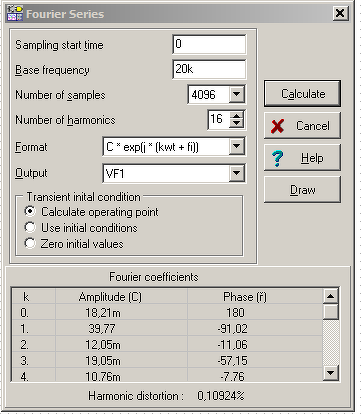Decrease number of harmonics with down arrow
Screen dimensions: 362x414
237,124
